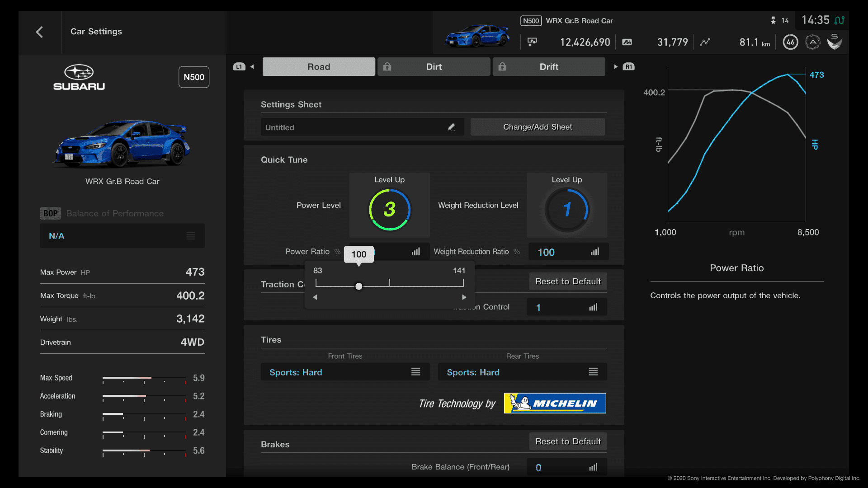Click the 14:35 clock display
This screenshot has height=488, width=868.
coord(816,20)
